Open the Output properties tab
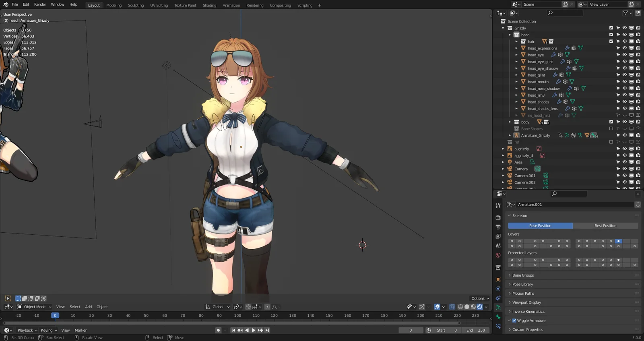 pos(498,227)
